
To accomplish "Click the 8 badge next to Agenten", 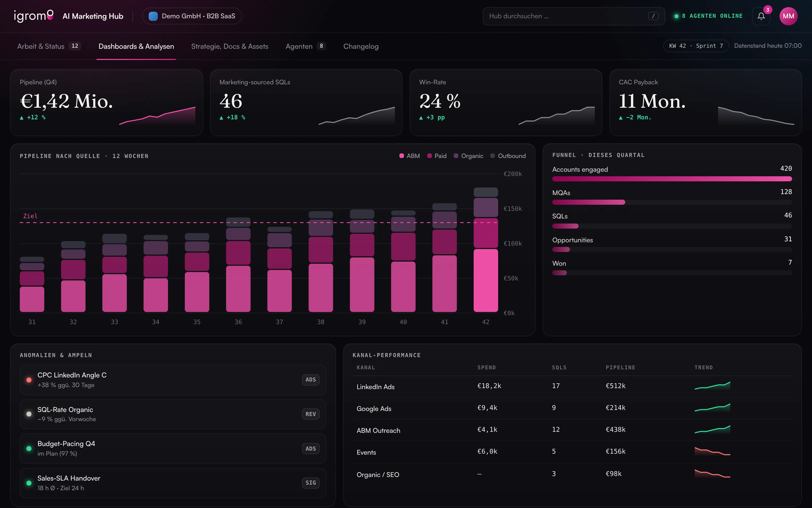I will click(321, 46).
